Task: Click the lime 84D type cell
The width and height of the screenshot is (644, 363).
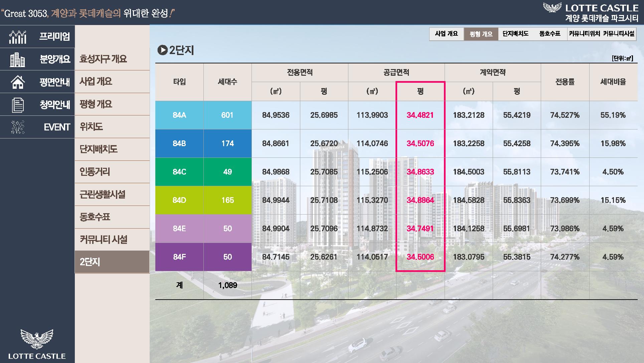Action: click(179, 200)
